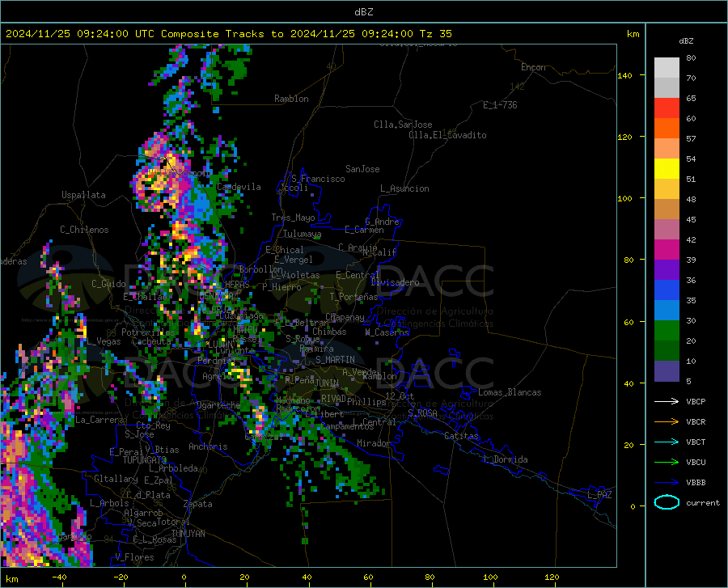
Task: Select the red 65-60 dBZ legend swatch
Action: [x=667, y=108]
